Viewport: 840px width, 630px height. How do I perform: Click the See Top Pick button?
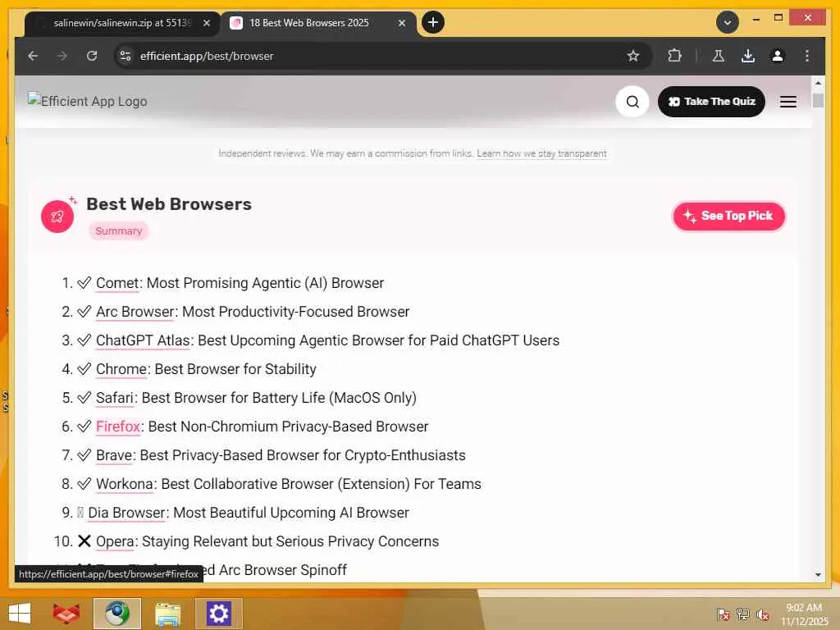click(x=728, y=216)
